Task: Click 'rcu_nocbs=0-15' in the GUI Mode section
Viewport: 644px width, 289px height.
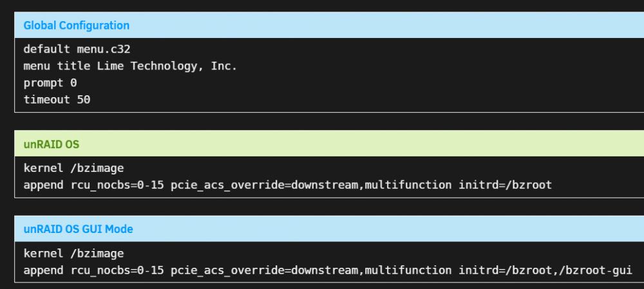Action: pos(117,270)
